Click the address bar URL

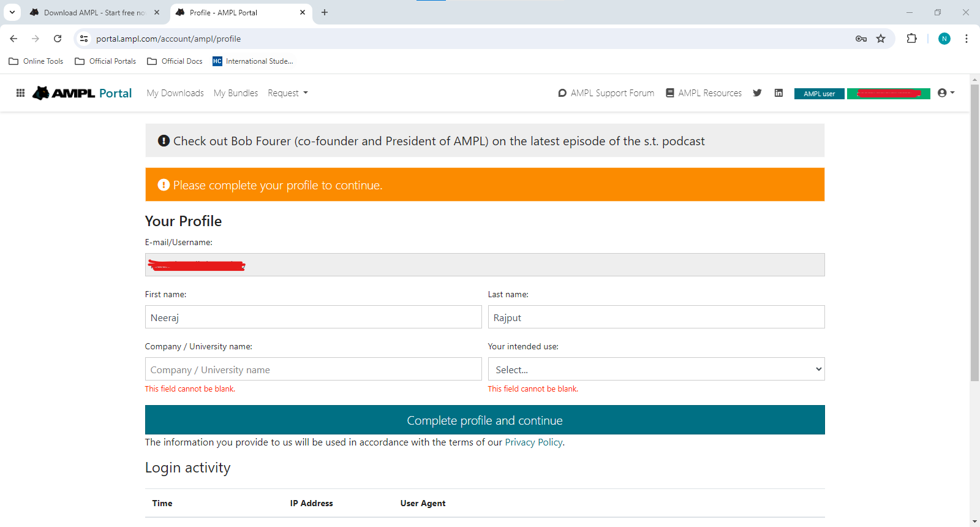pos(168,39)
